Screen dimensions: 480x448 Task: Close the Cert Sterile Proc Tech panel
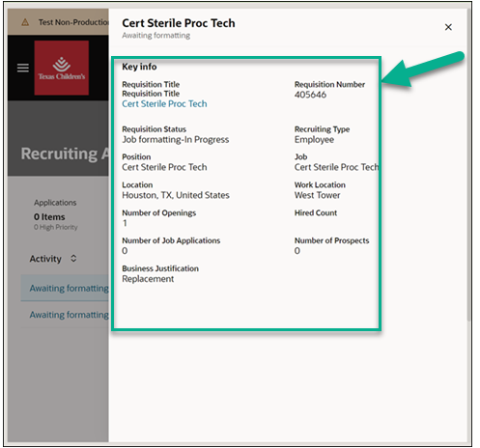[448, 27]
